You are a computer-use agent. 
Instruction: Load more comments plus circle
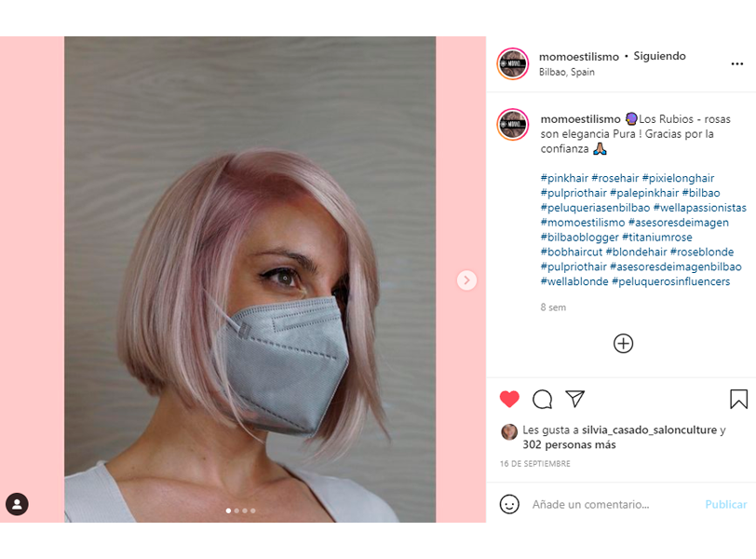coord(624,344)
